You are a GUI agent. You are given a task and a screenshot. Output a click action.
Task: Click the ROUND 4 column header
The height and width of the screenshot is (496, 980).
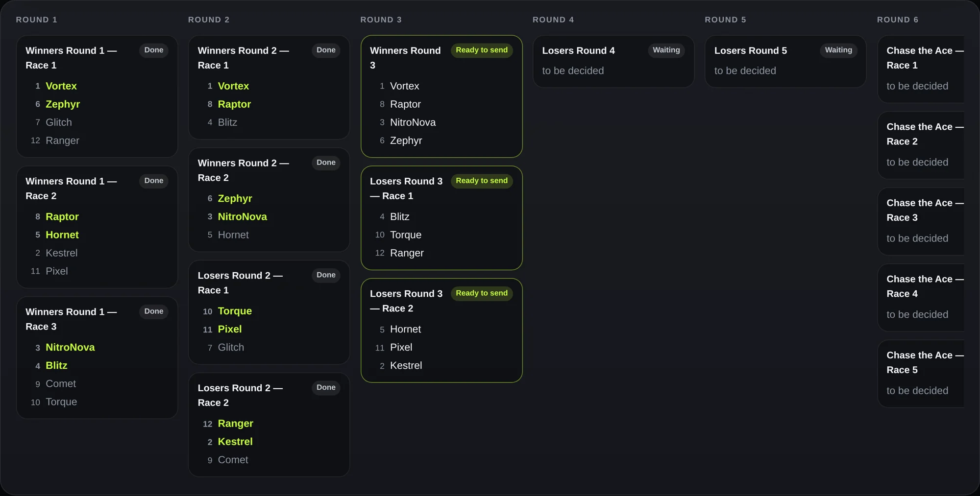(553, 20)
